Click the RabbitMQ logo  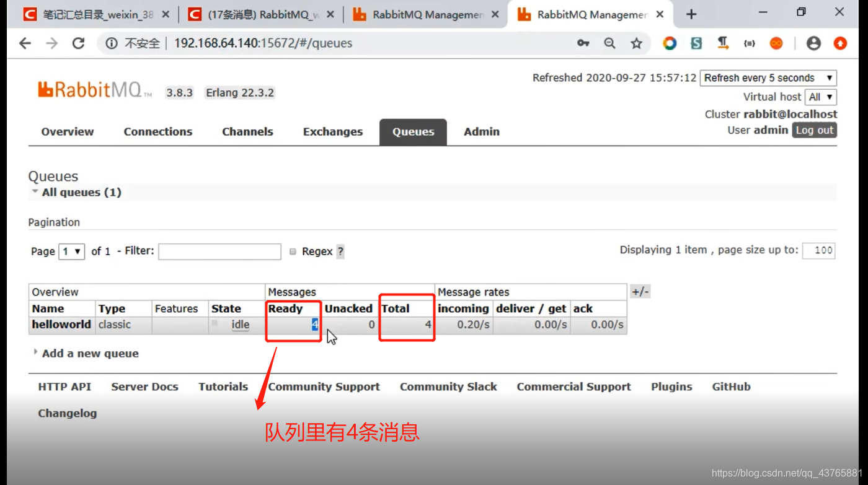click(x=94, y=90)
